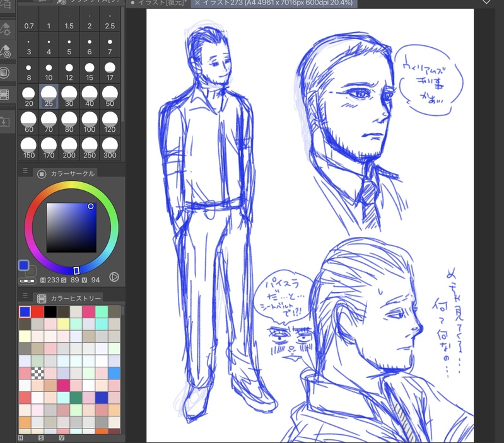Choose brush size 7
The height and width of the screenshot is (443, 504).
point(110,45)
